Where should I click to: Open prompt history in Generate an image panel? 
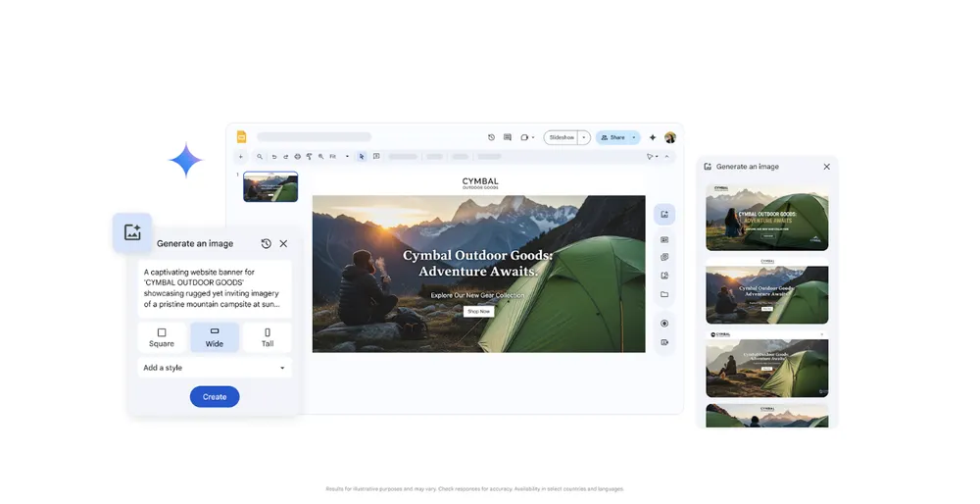pos(267,244)
